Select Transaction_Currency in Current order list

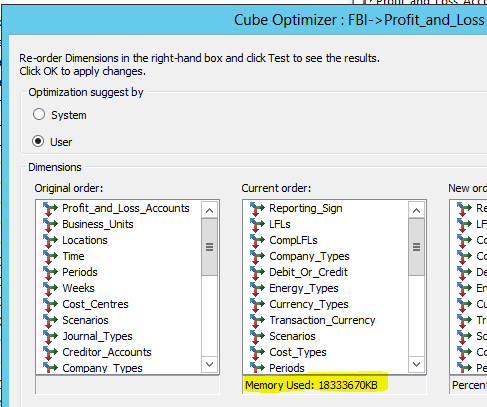pos(322,320)
